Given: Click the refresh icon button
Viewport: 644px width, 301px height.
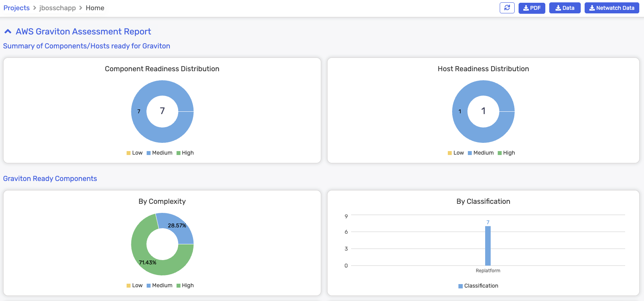Looking at the screenshot, I should [507, 8].
